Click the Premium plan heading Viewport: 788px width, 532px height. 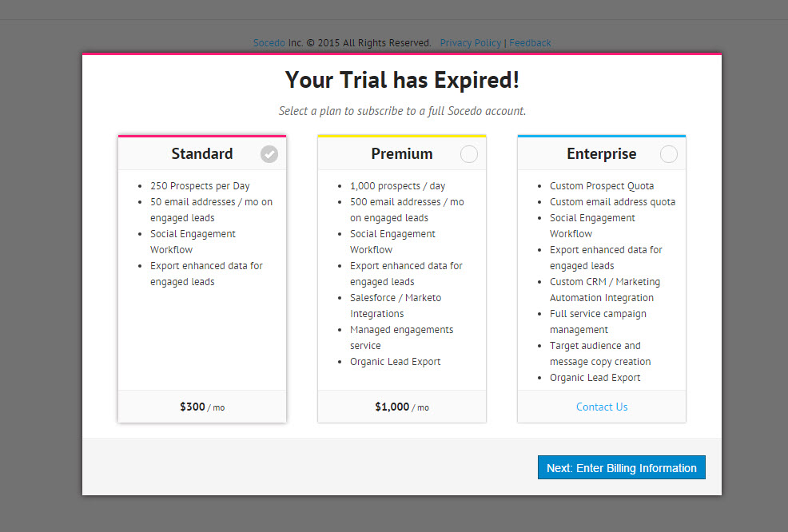pyautogui.click(x=402, y=154)
